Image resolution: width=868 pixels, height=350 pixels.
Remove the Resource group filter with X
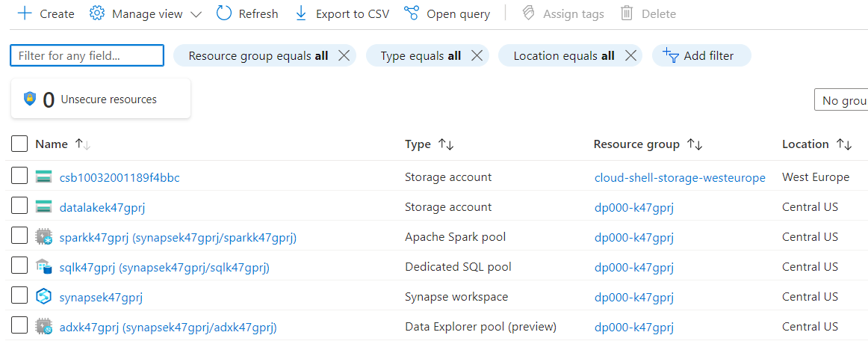point(344,55)
